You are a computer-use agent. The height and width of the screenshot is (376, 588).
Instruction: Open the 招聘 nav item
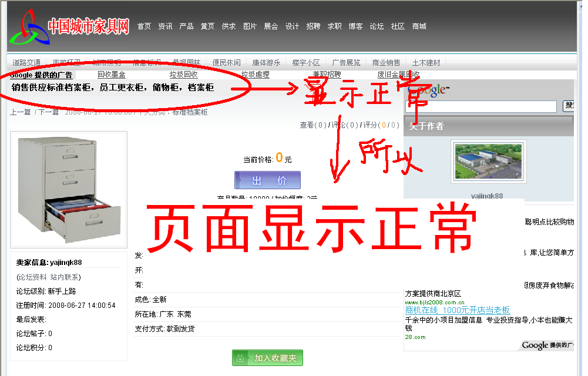click(313, 26)
